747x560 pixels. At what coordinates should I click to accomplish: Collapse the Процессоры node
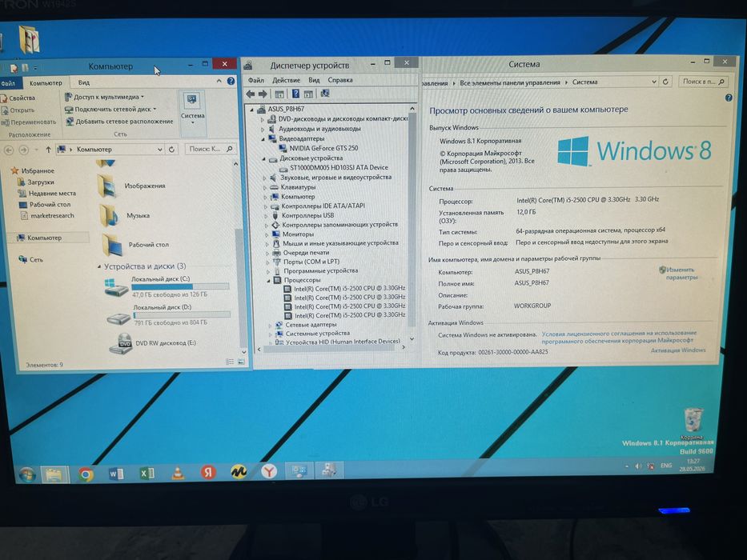tap(269, 281)
